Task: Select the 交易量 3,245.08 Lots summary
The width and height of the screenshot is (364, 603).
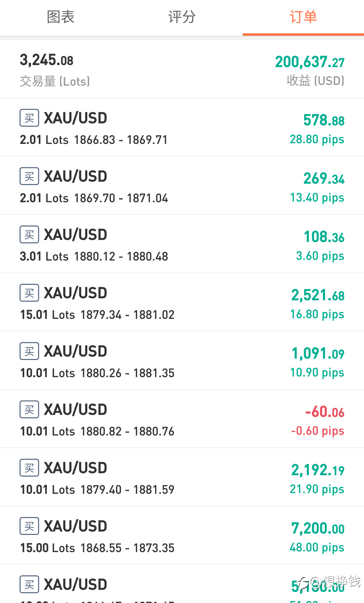Action: point(55,70)
